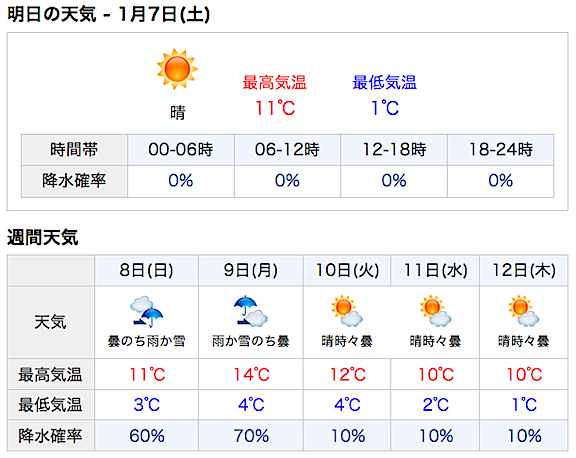The image size is (576, 458).
Task: Select the 12日(木) column header
Action: [524, 270]
